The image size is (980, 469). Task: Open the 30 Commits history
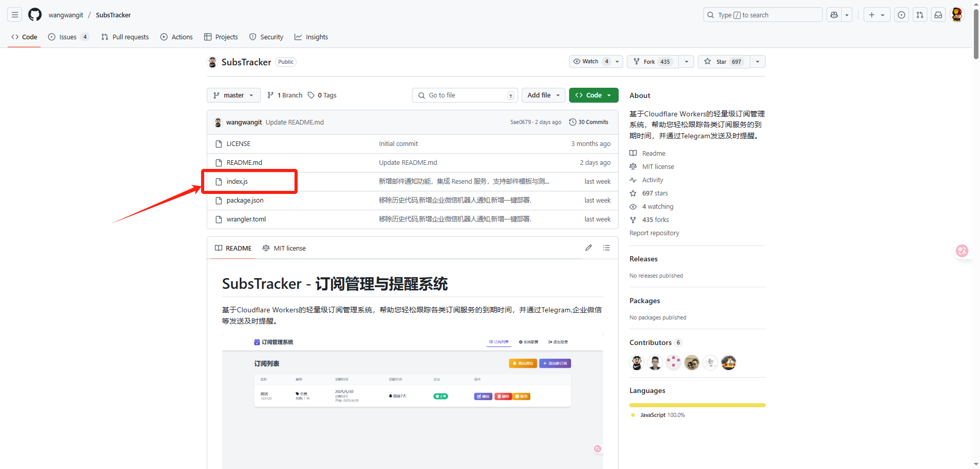[589, 122]
